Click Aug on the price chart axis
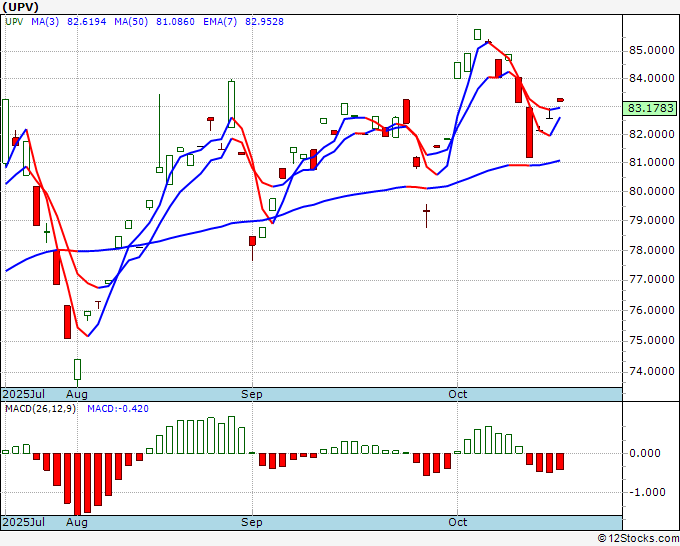 (x=77, y=394)
